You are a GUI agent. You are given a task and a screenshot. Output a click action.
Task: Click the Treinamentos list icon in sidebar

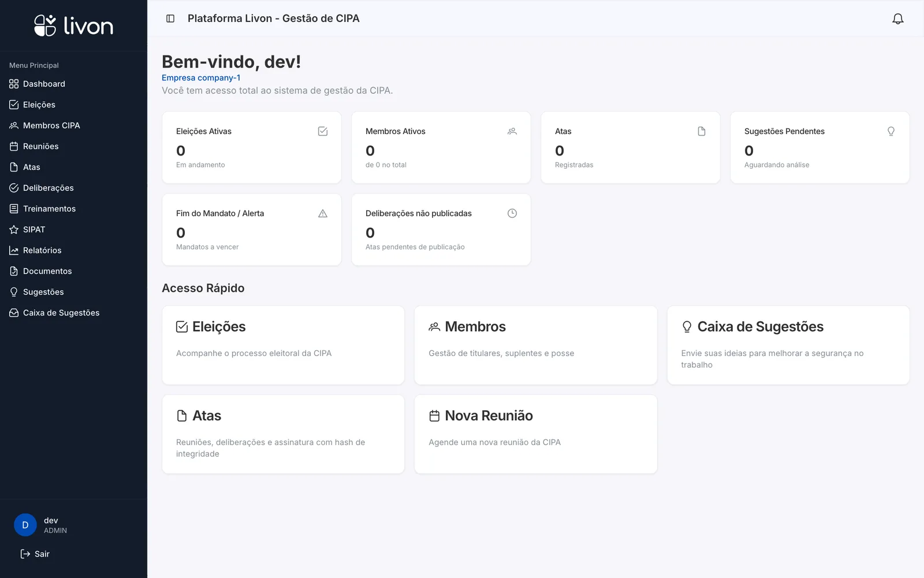(14, 209)
